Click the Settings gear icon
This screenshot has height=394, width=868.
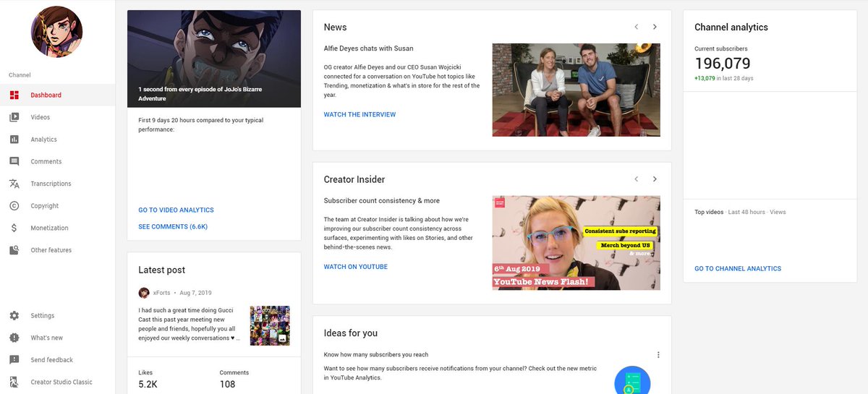click(14, 316)
